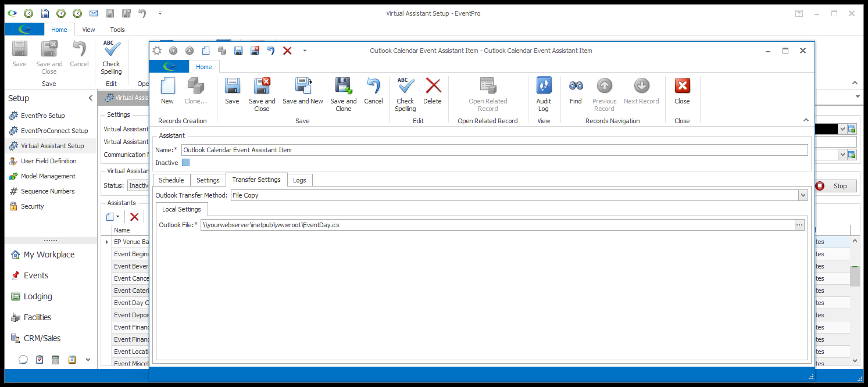Click the yellow clipboard icon in the navigation pane footer

(x=72, y=360)
